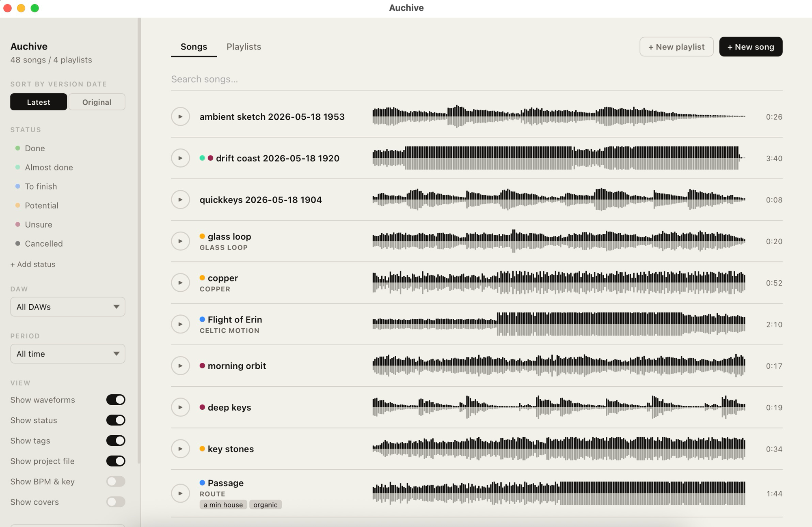Play morning orbit
Screen dimensions: 812x527
pyautogui.click(x=180, y=366)
